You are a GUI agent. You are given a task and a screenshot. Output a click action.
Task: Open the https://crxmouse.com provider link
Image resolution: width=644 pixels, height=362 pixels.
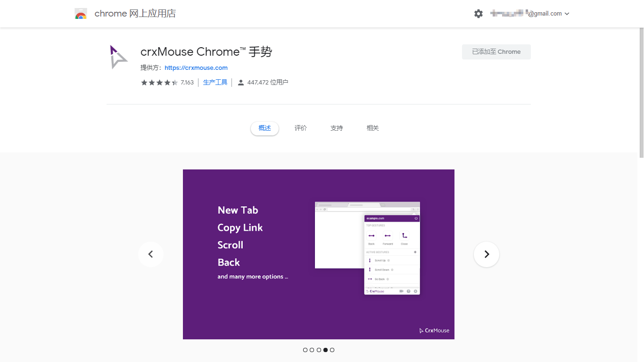196,68
